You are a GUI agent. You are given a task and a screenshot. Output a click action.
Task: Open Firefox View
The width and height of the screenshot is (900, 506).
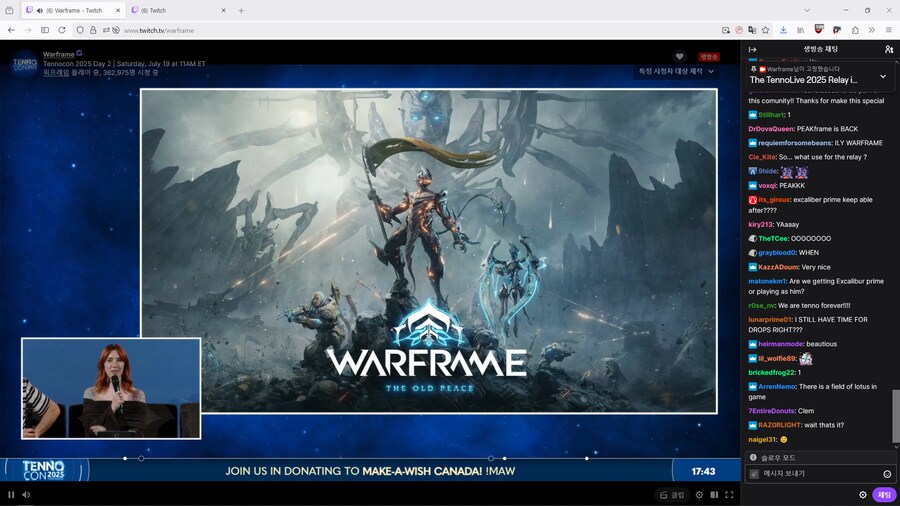(x=9, y=10)
